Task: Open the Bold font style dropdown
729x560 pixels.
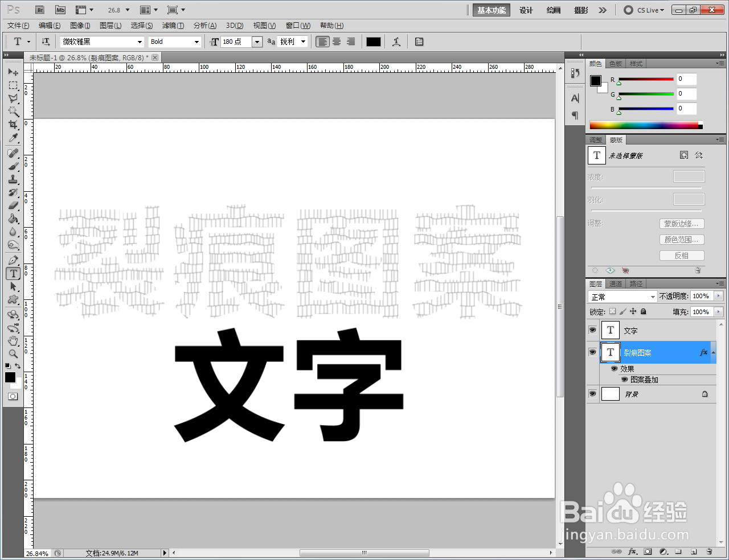Action: [196, 41]
